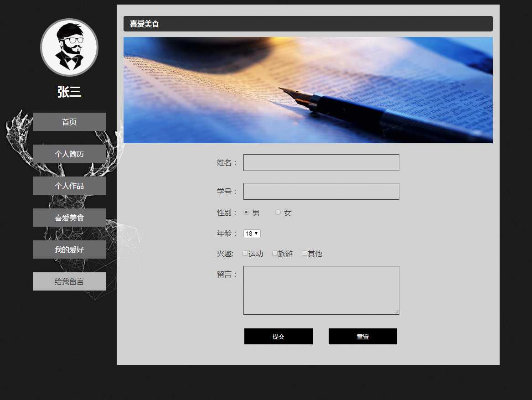
Task: Select 我的爱好 in the sidebar
Action: pos(69,249)
